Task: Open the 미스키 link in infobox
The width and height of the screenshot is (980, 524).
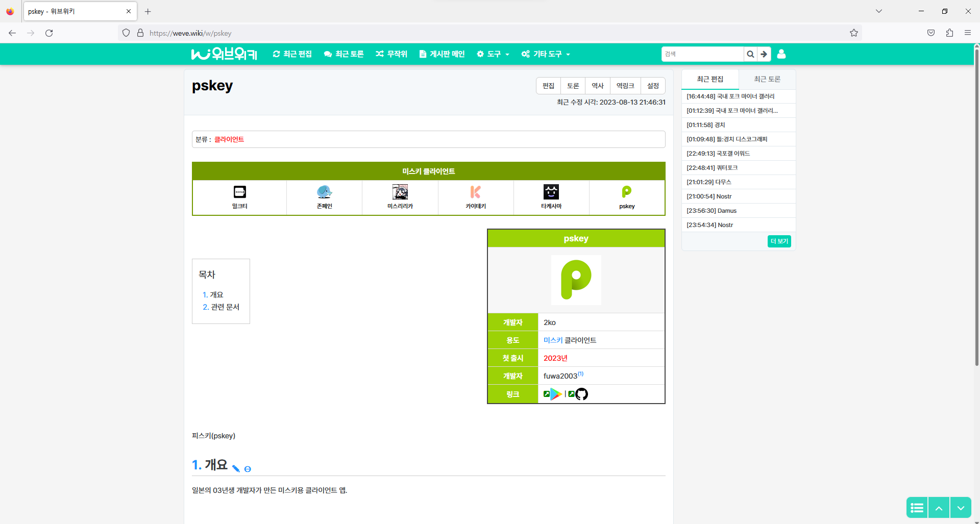Action: pyautogui.click(x=553, y=340)
